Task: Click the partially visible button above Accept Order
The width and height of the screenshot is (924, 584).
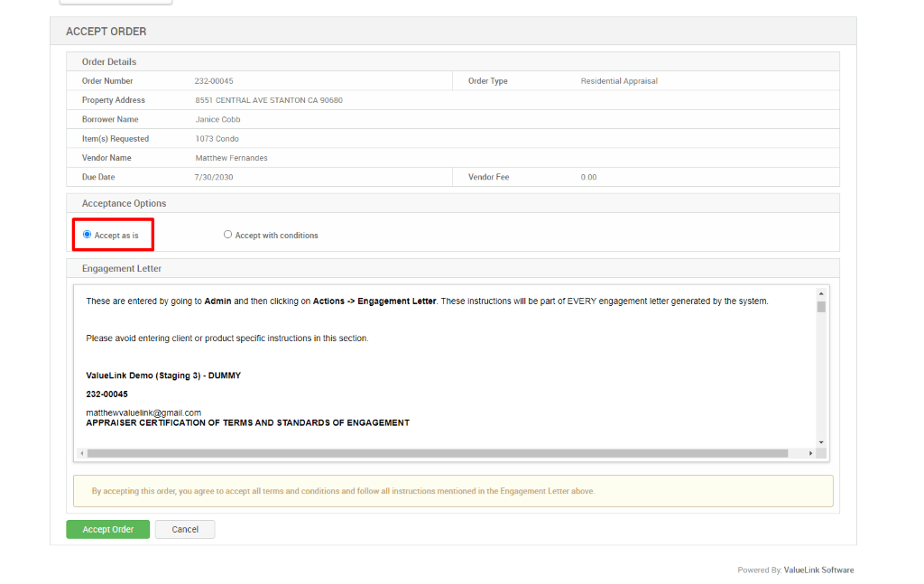Action: click(x=115, y=2)
